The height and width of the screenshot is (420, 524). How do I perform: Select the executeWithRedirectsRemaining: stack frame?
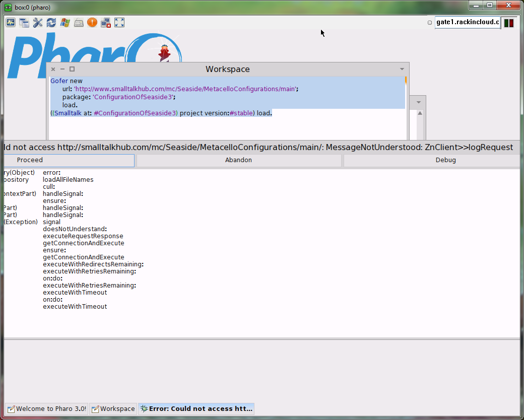tap(93, 264)
